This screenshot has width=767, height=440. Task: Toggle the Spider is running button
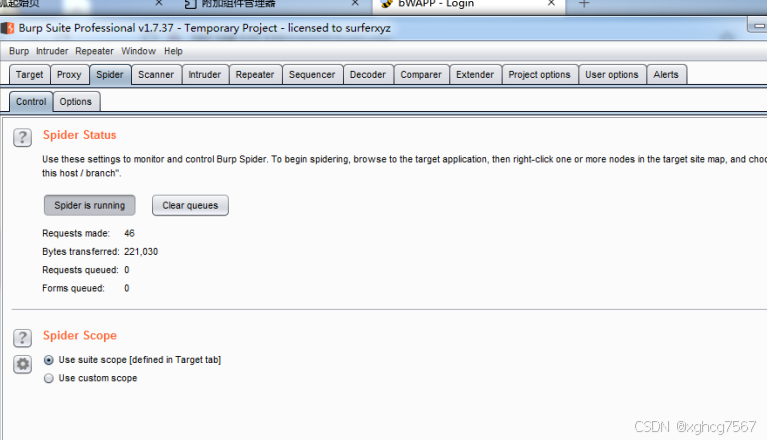90,205
